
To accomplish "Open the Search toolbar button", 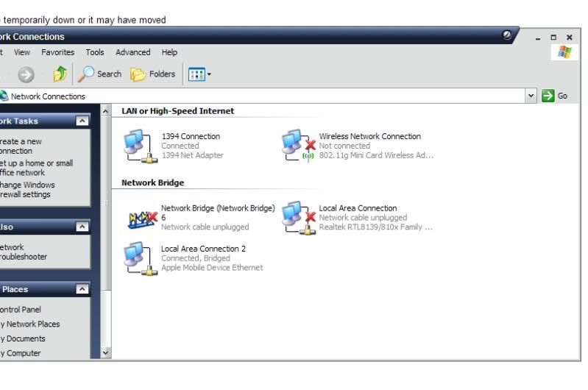I will [x=100, y=74].
